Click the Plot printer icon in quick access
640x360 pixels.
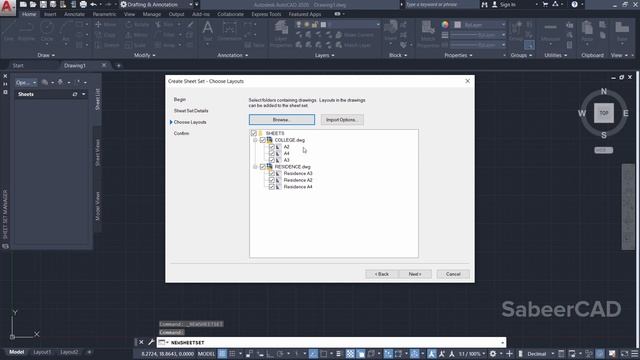(83, 4)
